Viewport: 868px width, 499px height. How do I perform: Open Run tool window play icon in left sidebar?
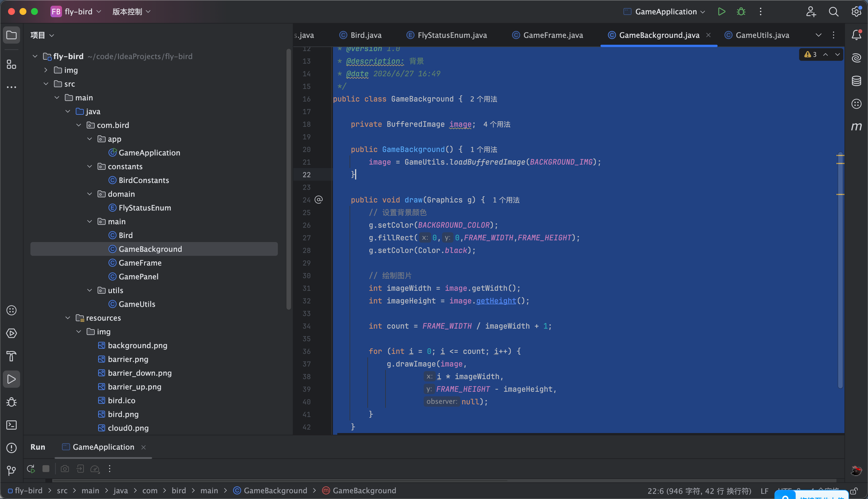[11, 379]
